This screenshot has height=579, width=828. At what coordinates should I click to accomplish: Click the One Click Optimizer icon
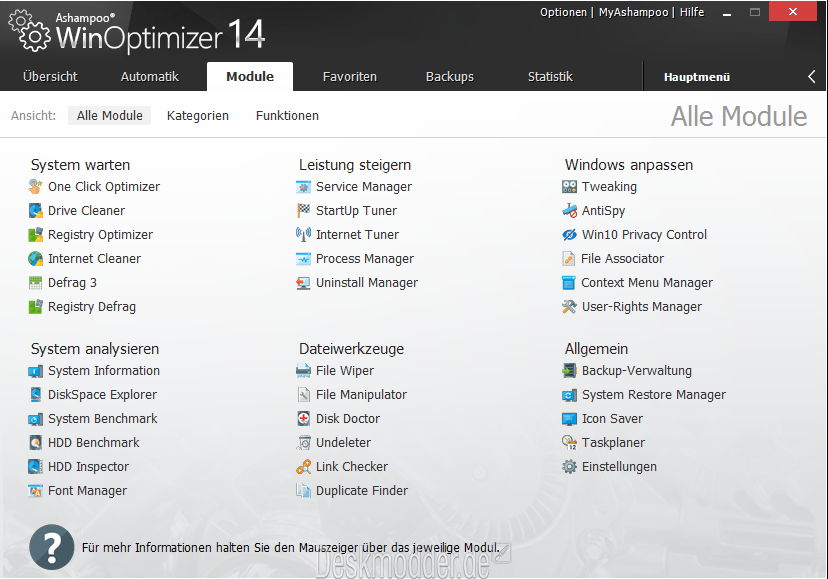[x=35, y=186]
